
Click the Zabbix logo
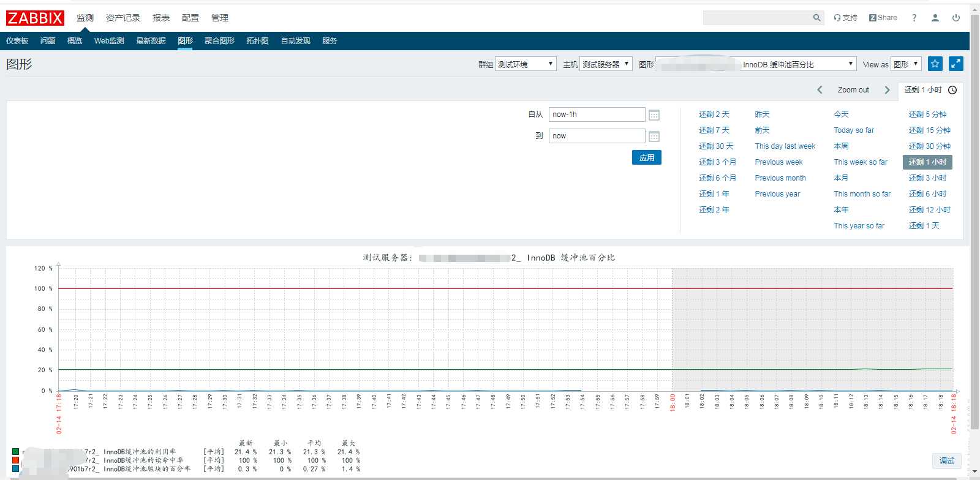(x=35, y=18)
